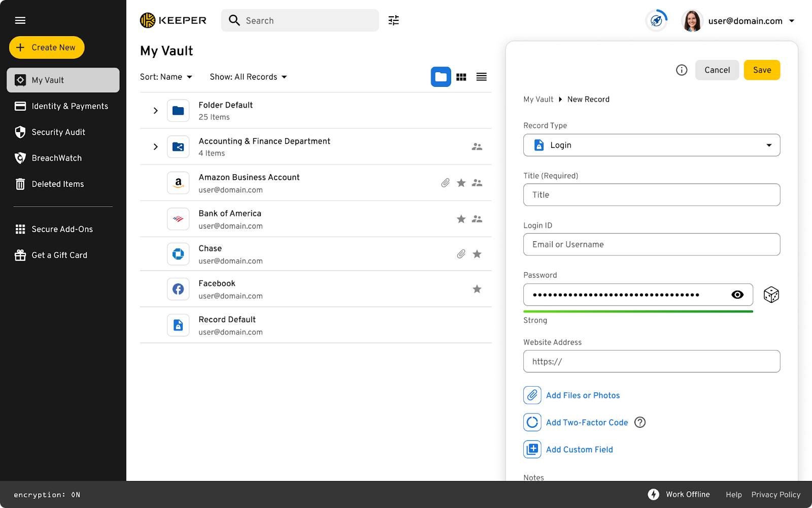Click the Create New button
Viewport: 812px width, 508px height.
(47, 47)
